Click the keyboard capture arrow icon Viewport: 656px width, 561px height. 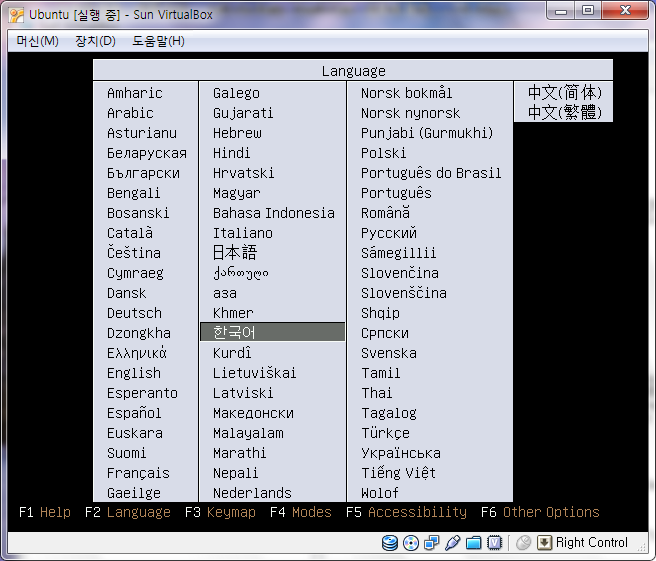[544, 543]
